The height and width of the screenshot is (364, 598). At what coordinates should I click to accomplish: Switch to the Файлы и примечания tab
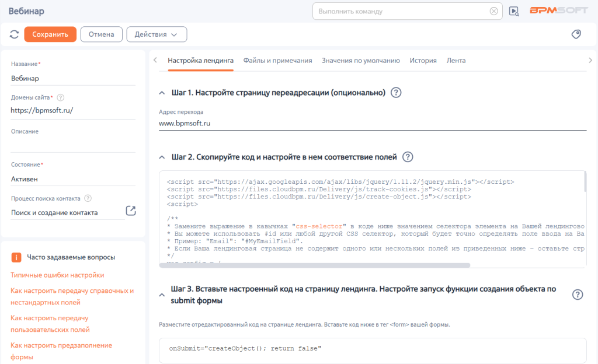277,61
